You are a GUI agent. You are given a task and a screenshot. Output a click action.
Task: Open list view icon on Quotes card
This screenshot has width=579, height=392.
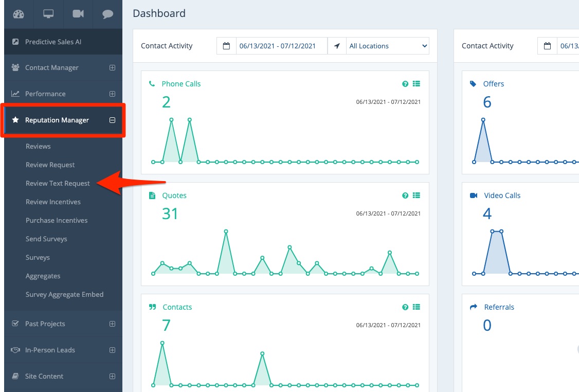[x=417, y=195]
